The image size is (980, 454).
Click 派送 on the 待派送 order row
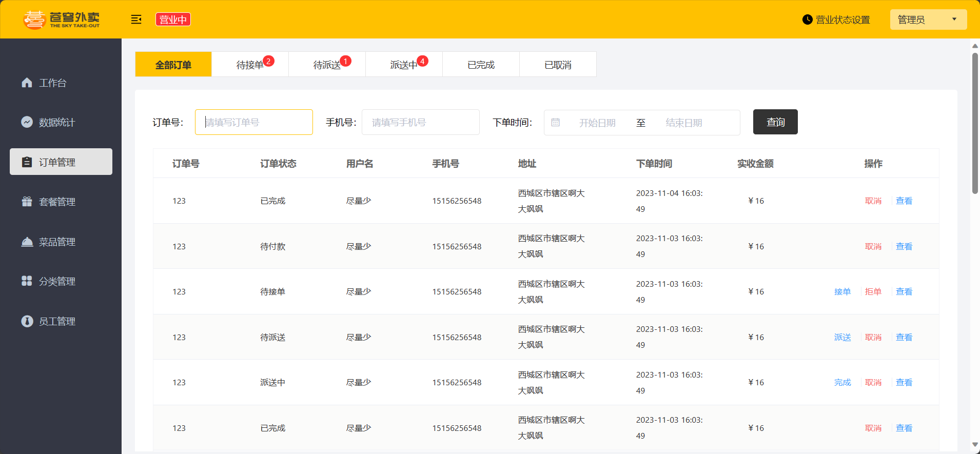(x=842, y=337)
